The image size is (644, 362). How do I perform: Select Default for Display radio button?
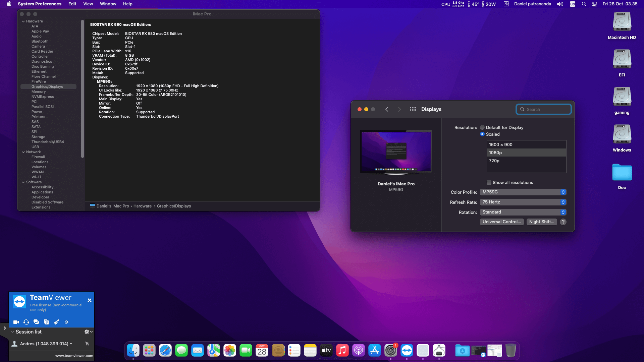(x=482, y=127)
